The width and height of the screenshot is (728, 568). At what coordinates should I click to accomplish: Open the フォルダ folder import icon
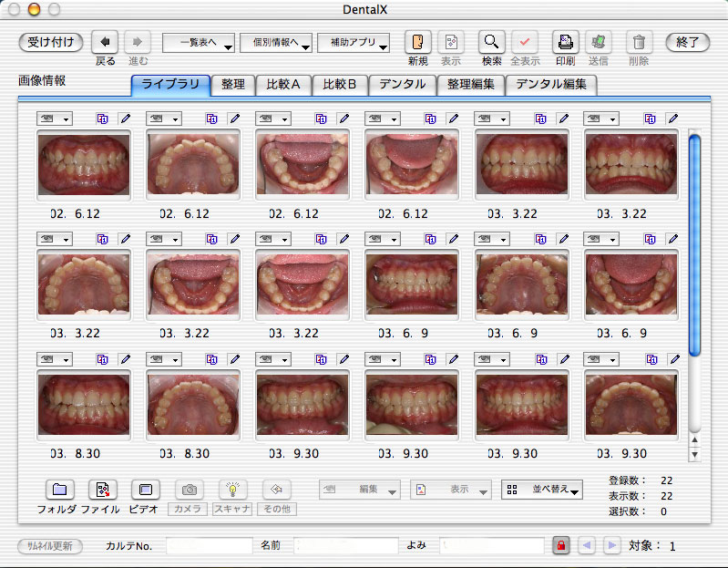point(58,490)
